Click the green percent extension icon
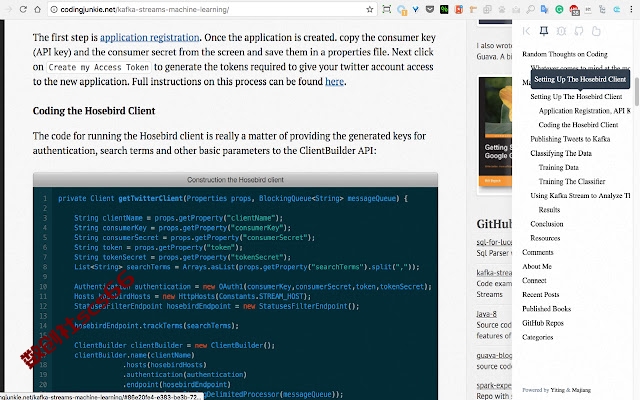Viewport: 640px width, 400px height. [444, 9]
